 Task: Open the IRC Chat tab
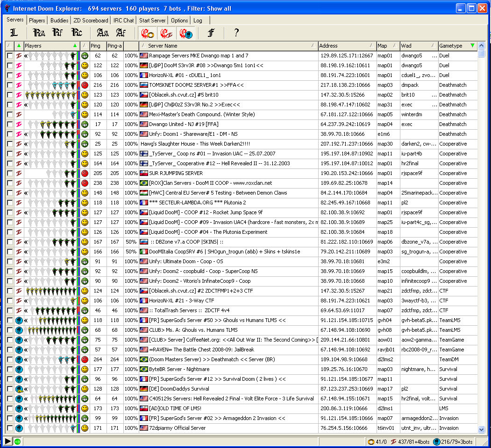click(123, 21)
